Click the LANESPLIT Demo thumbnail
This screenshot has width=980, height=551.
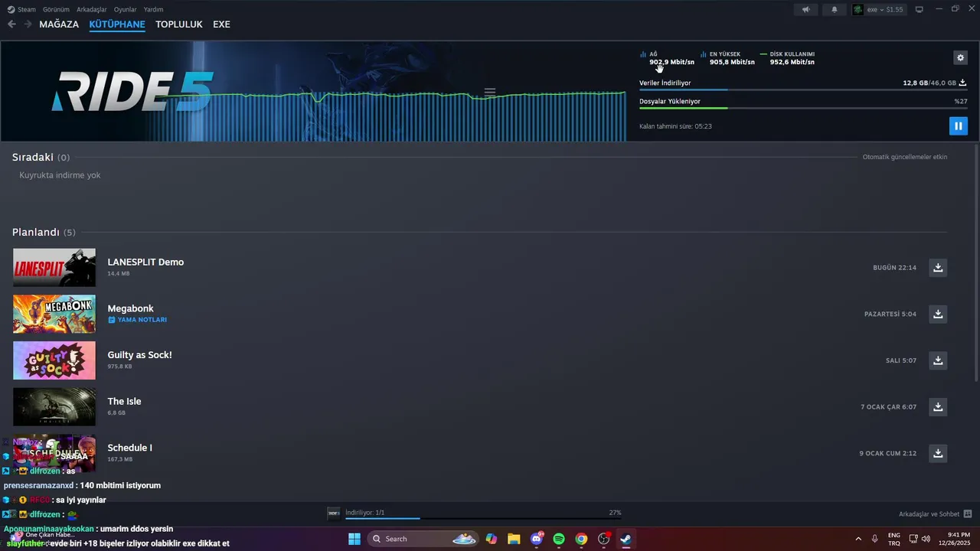54,267
